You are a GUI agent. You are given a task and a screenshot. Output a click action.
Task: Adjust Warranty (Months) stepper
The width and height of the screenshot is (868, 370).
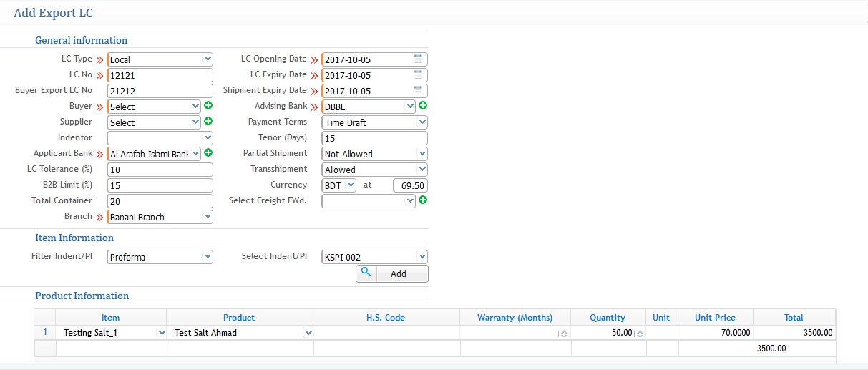coord(564,334)
